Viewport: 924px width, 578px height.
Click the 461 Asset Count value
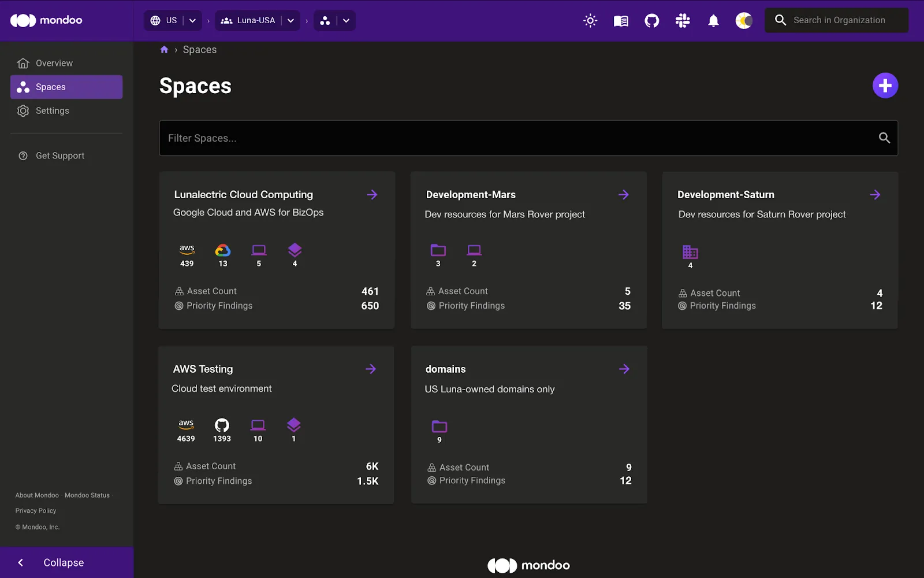[x=370, y=291]
